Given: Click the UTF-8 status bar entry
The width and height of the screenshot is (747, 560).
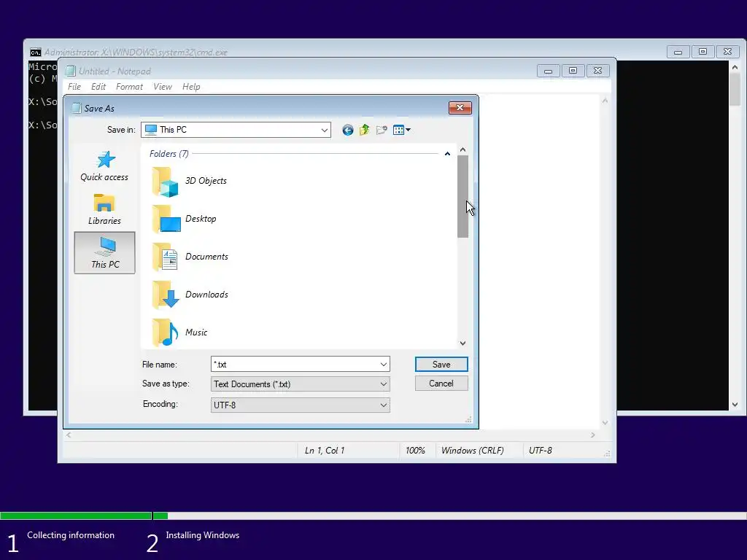Looking at the screenshot, I should click(x=541, y=451).
